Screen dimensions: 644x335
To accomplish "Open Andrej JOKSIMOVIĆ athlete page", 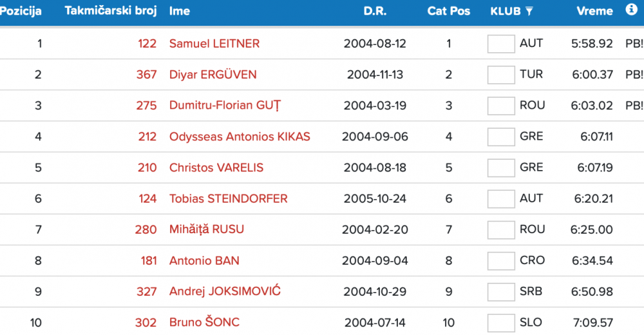I will tap(225, 291).
